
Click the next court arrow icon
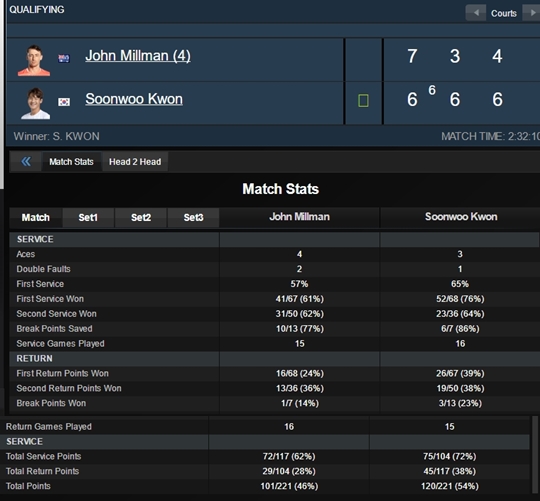pyautogui.click(x=531, y=13)
